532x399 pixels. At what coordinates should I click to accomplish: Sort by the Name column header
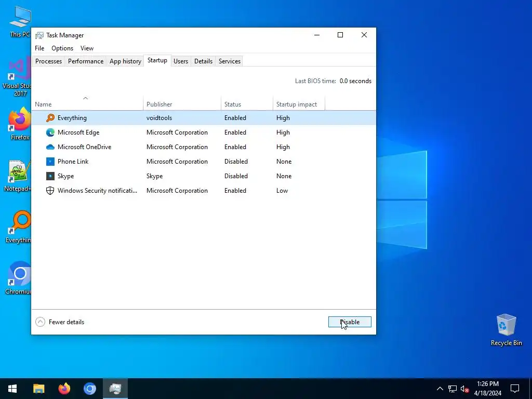(x=87, y=104)
